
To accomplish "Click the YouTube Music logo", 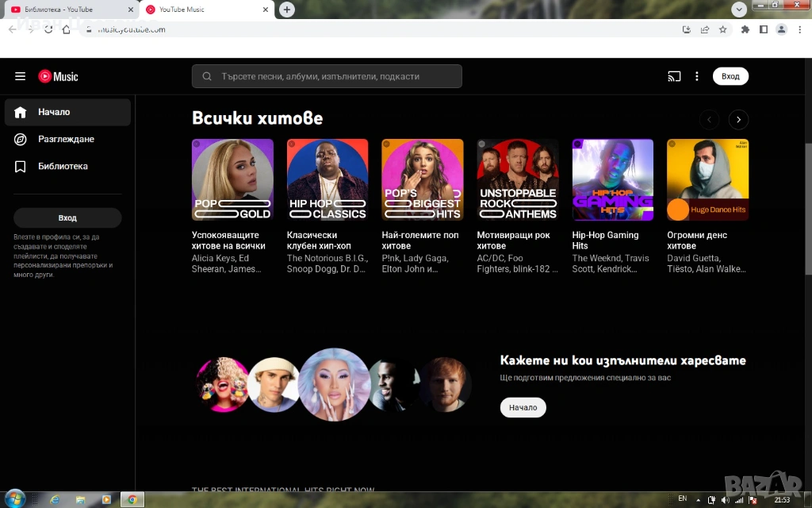I will pos(58,76).
